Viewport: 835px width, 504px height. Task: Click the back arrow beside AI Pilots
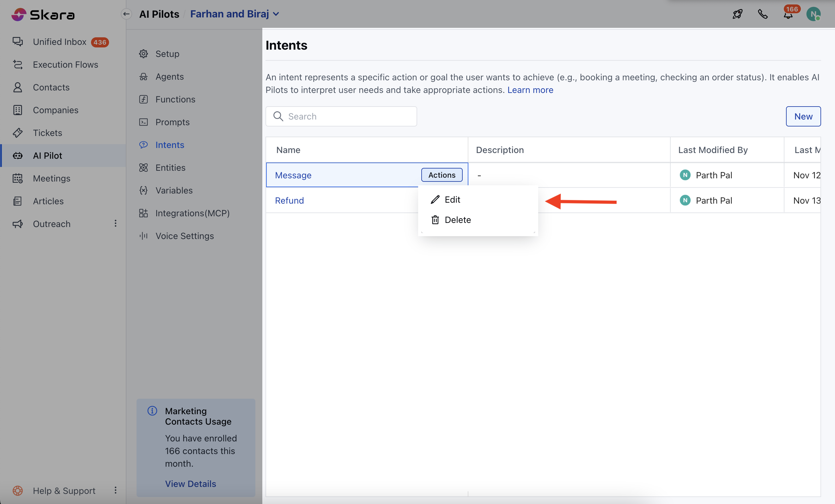(x=126, y=14)
